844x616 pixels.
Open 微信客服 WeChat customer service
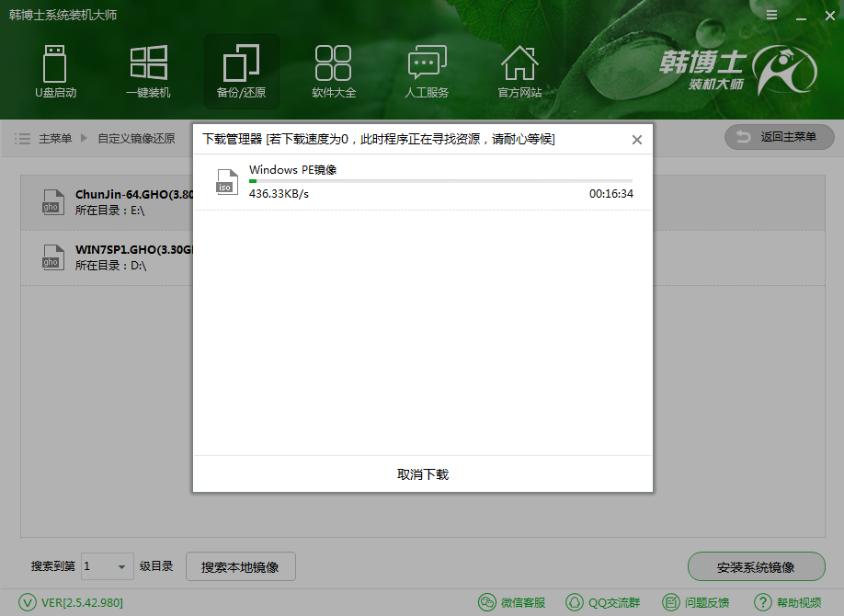click(512, 602)
